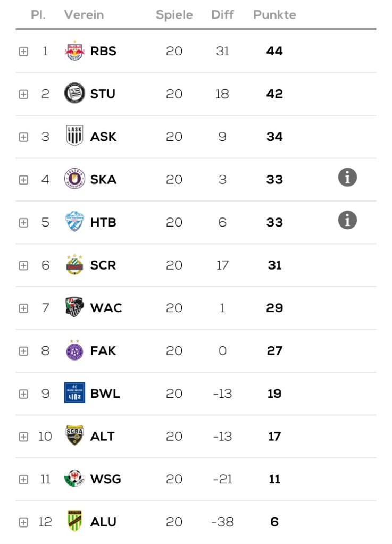Open info icon for HTB row
The width and height of the screenshot is (392, 544).
(x=347, y=220)
